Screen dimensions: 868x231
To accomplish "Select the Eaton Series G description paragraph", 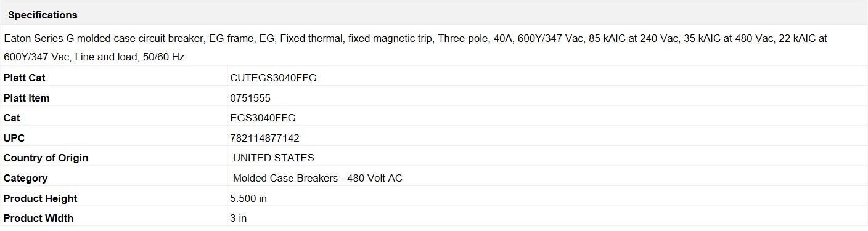I will pyautogui.click(x=416, y=47).
